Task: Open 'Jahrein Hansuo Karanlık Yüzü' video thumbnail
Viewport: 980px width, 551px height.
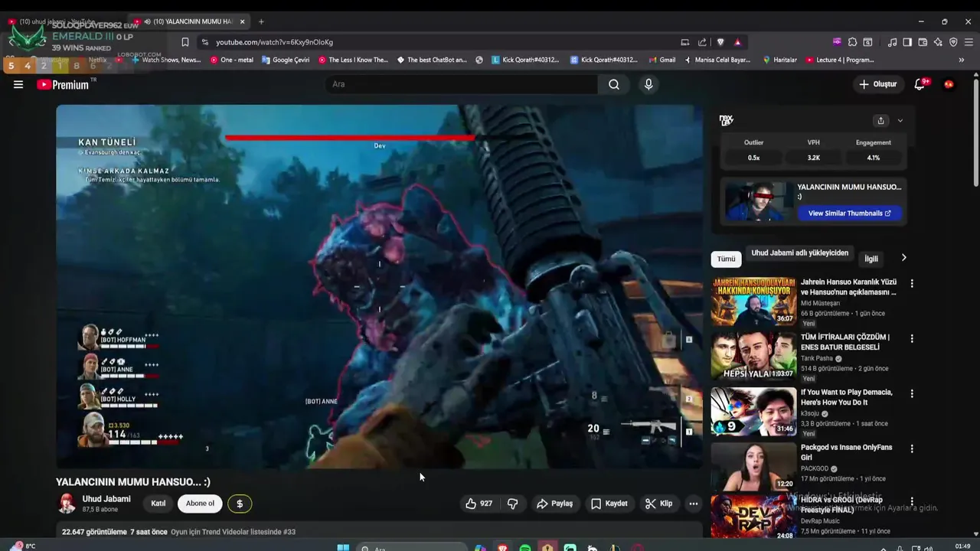Action: pyautogui.click(x=753, y=302)
